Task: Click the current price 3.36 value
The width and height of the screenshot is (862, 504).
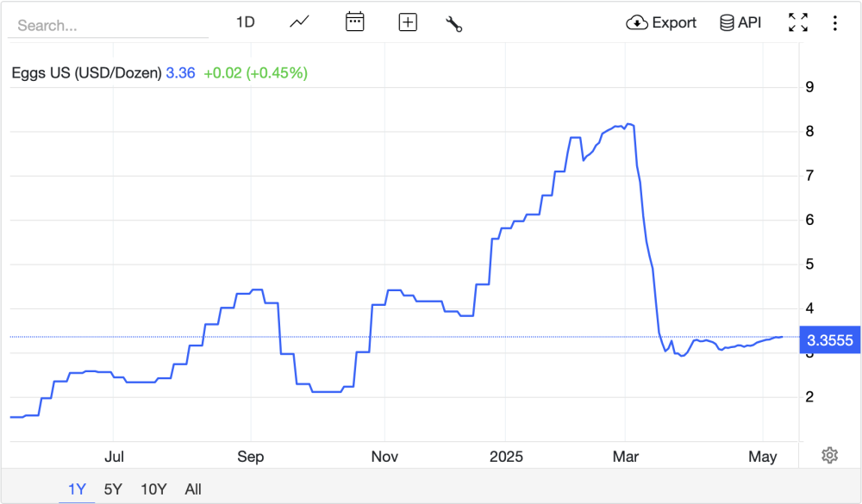Action: coord(180,73)
